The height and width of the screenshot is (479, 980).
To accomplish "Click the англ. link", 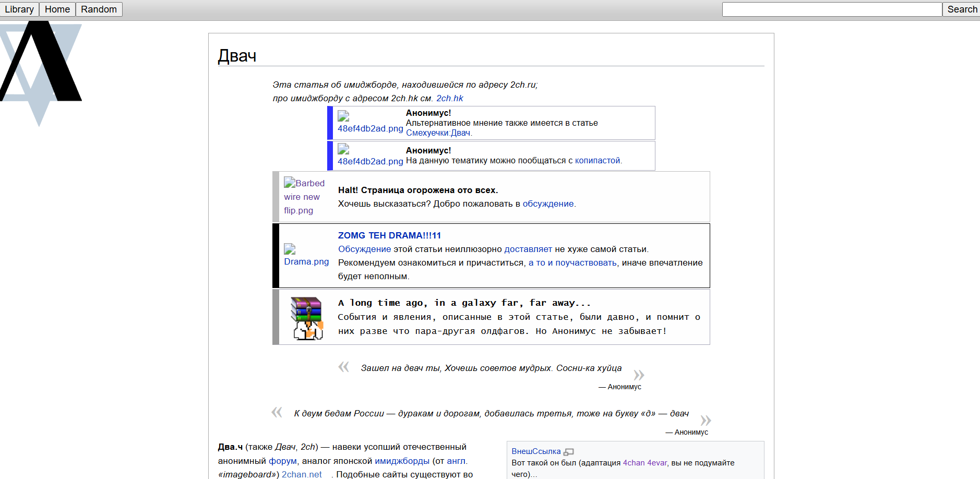I will (457, 461).
